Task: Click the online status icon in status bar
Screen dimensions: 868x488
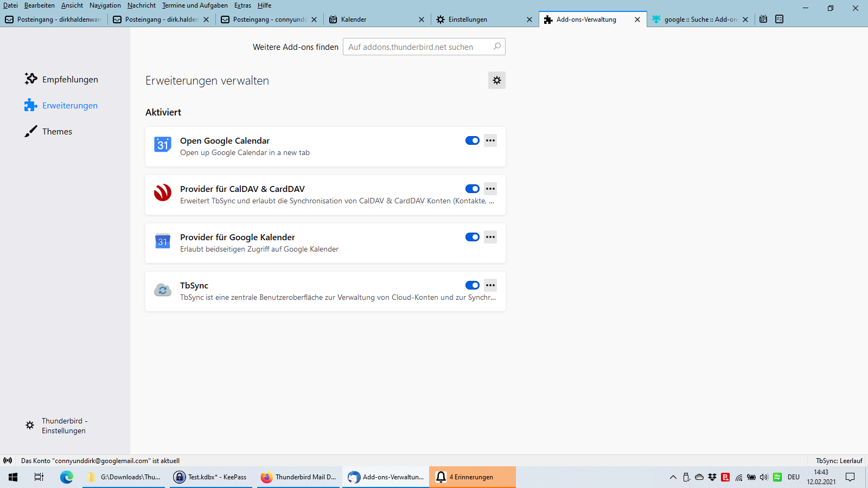Action: pyautogui.click(x=8, y=460)
